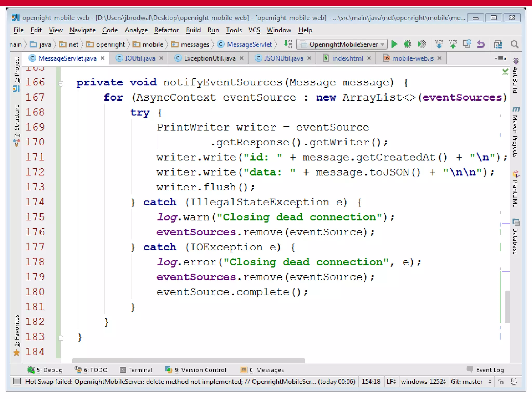Click the horizontal editor scrollbar
532x399 pixels.
(x=188, y=361)
